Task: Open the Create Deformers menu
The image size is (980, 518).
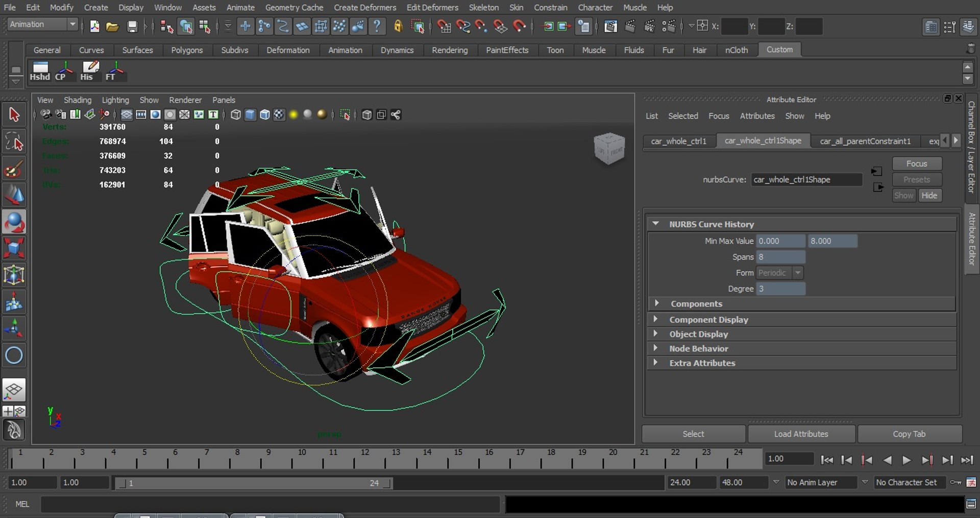Action: tap(365, 7)
